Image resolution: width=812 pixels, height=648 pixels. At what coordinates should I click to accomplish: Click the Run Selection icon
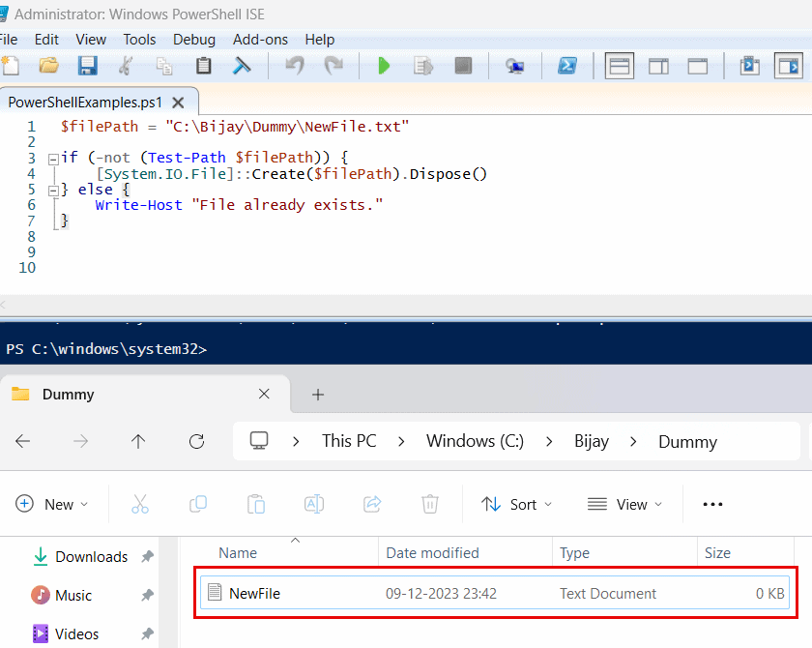tap(423, 67)
